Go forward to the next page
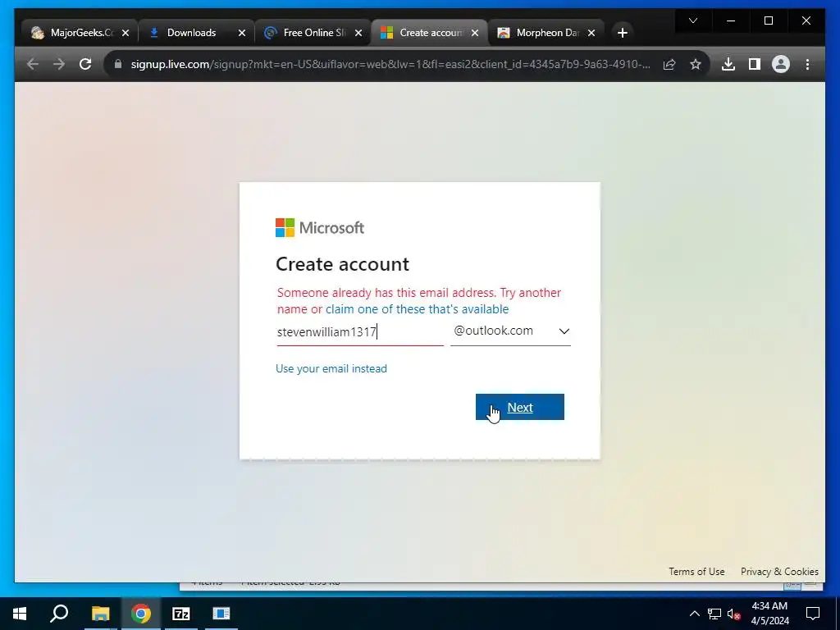Screen dimensions: 840x630 59,64
